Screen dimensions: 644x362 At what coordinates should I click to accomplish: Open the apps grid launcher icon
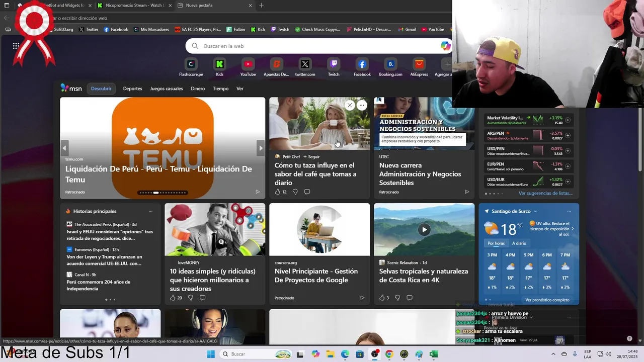pos(16,46)
